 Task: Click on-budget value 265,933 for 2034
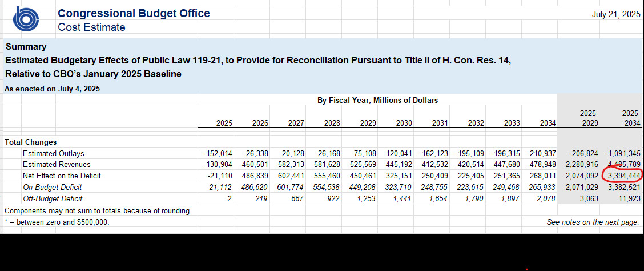[x=543, y=187]
